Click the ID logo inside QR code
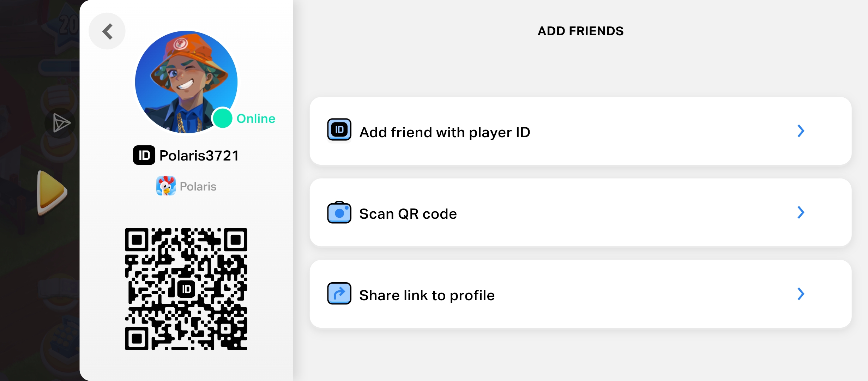Image resolution: width=868 pixels, height=381 pixels. pyautogui.click(x=186, y=289)
